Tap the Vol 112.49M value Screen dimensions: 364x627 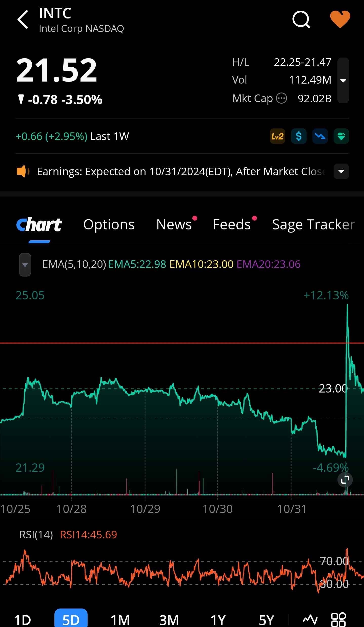pyautogui.click(x=310, y=80)
